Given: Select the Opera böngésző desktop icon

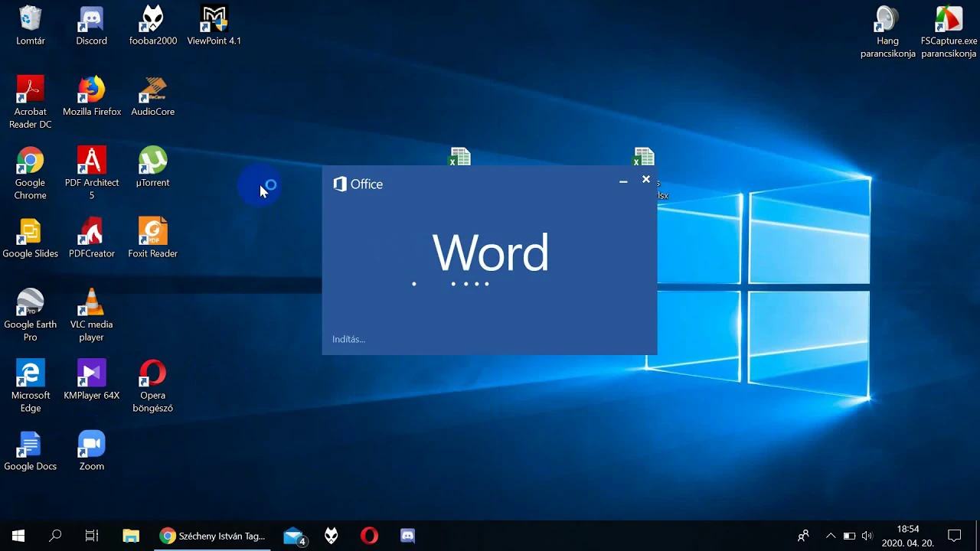Looking at the screenshot, I should pyautogui.click(x=152, y=386).
